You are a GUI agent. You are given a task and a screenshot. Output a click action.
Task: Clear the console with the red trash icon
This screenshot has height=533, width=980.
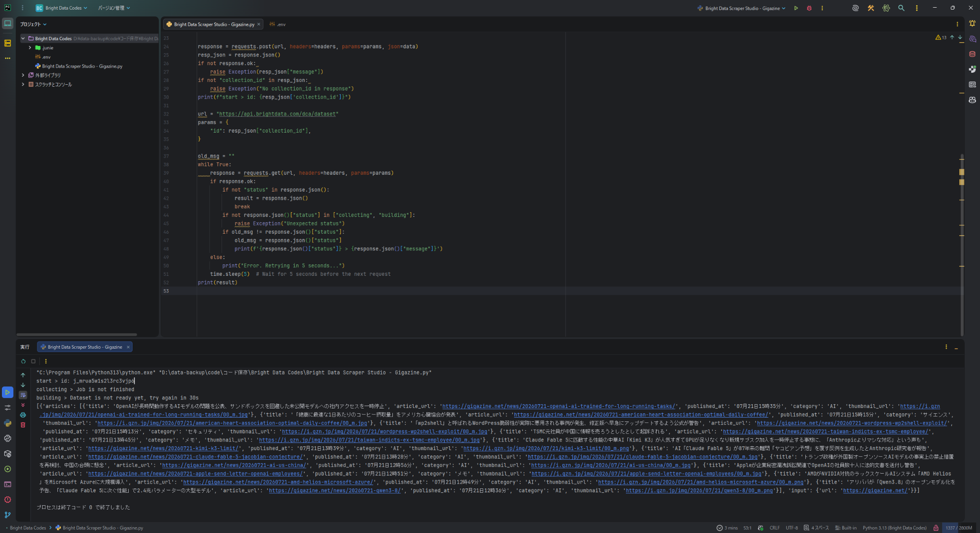click(x=23, y=425)
